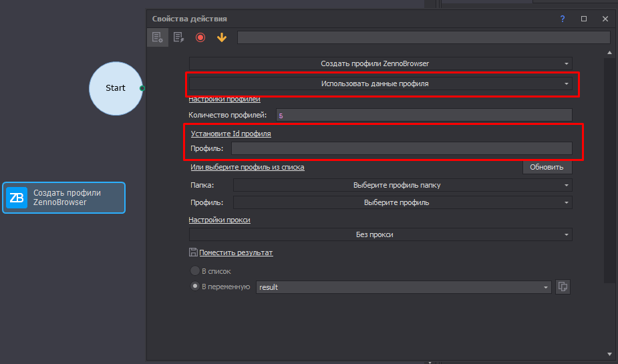Open the action notes edit tab icon

pos(178,37)
